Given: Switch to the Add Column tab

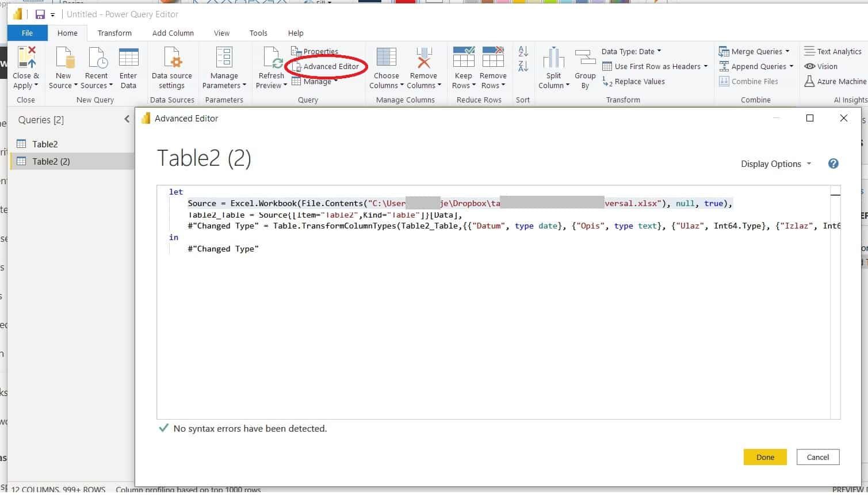Looking at the screenshot, I should 173,33.
